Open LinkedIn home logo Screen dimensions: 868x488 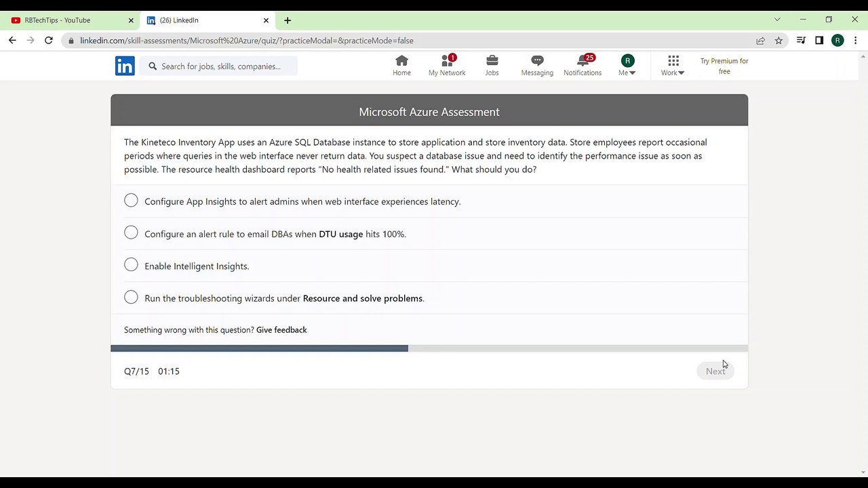click(x=125, y=66)
